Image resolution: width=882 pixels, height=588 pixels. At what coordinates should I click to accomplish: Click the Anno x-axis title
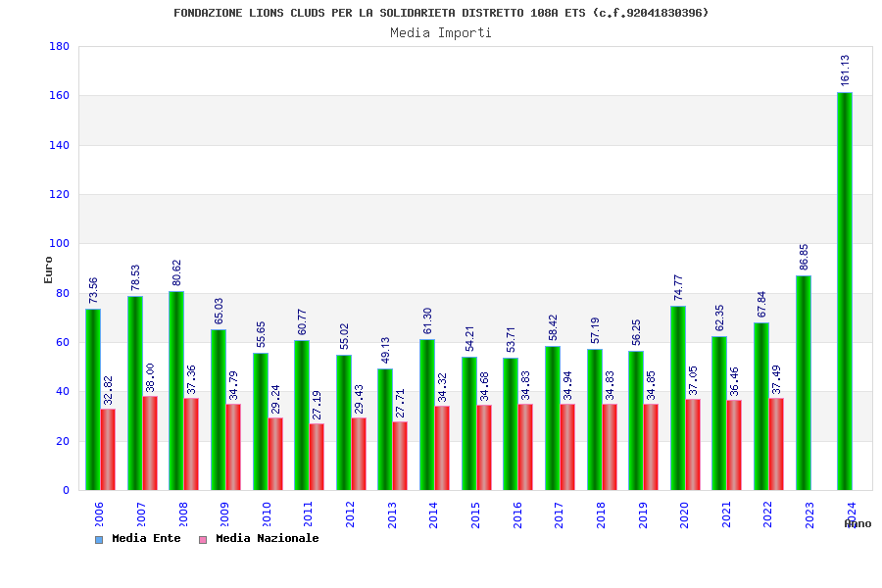pyautogui.click(x=857, y=524)
